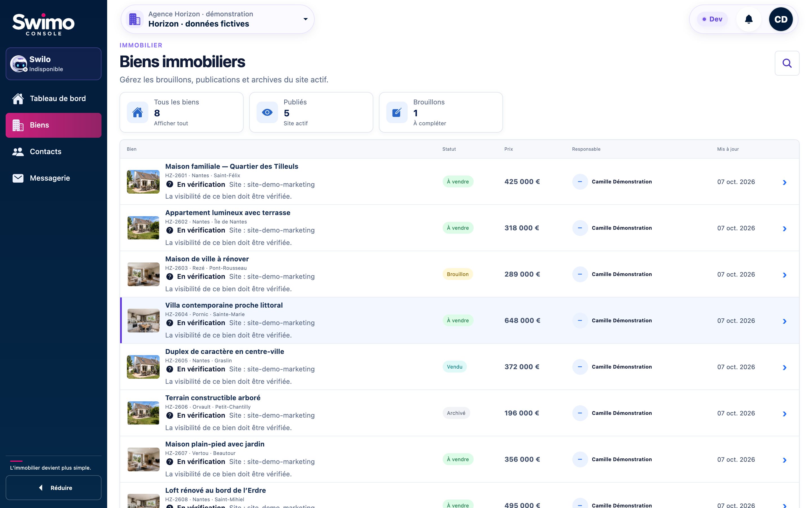Click responsable avatar on 648 000 € row
This screenshot has height=508, width=812.
point(580,321)
